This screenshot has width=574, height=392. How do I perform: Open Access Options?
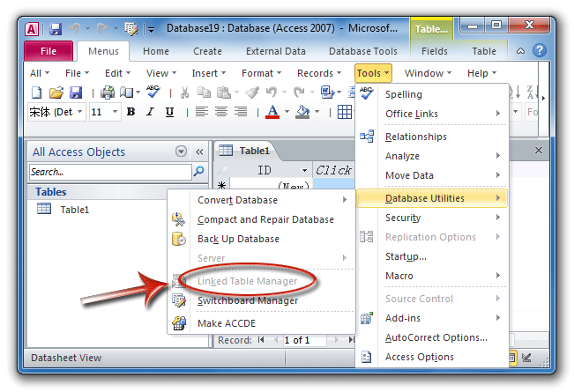pyautogui.click(x=432, y=357)
